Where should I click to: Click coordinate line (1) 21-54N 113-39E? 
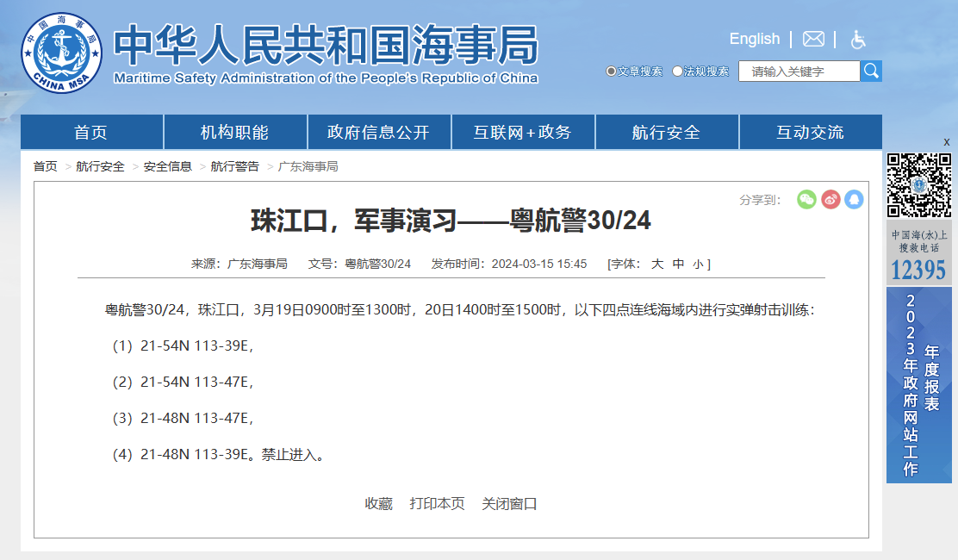click(x=183, y=345)
